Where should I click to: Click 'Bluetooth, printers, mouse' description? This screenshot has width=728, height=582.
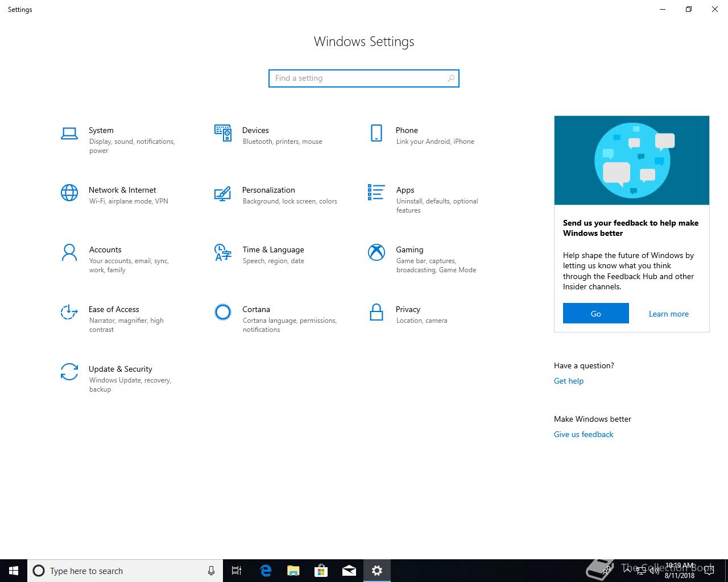pos(283,142)
